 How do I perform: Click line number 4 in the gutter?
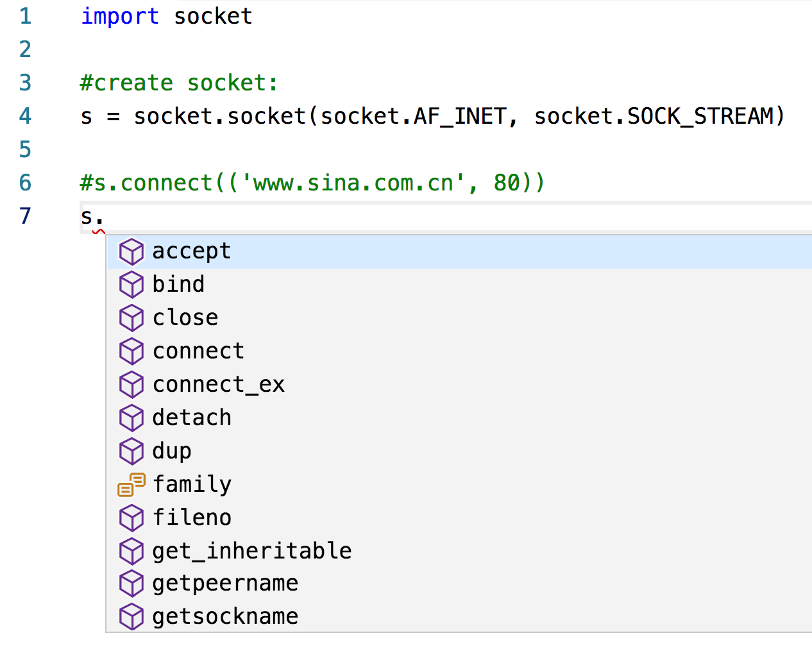tap(25, 116)
